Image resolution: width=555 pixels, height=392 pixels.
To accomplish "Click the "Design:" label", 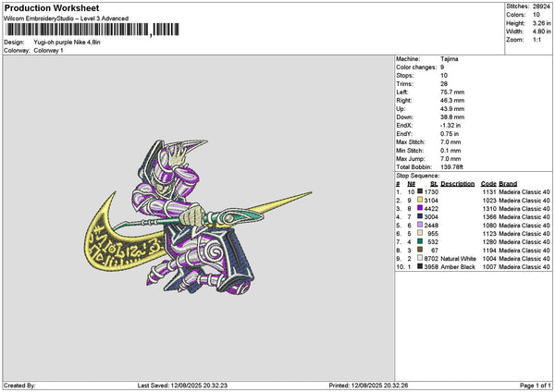I will [x=14, y=43].
